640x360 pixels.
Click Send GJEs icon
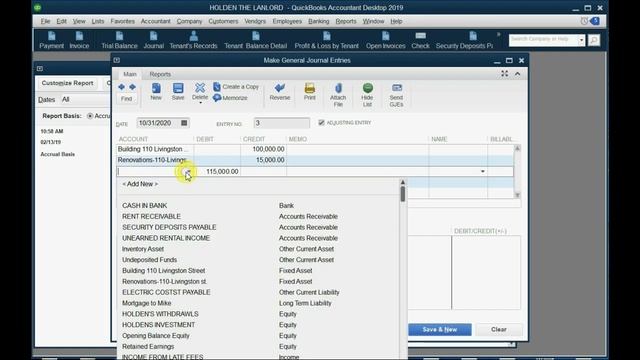point(396,95)
